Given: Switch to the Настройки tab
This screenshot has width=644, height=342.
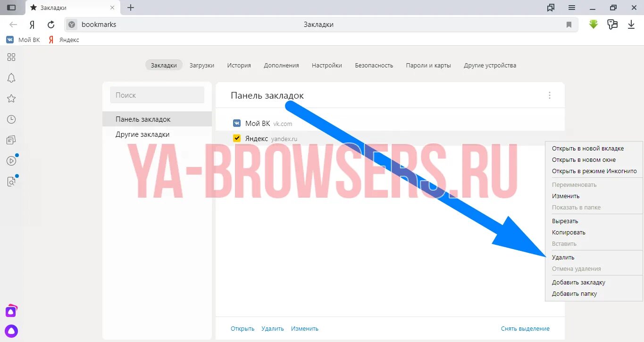Looking at the screenshot, I should pos(327,65).
